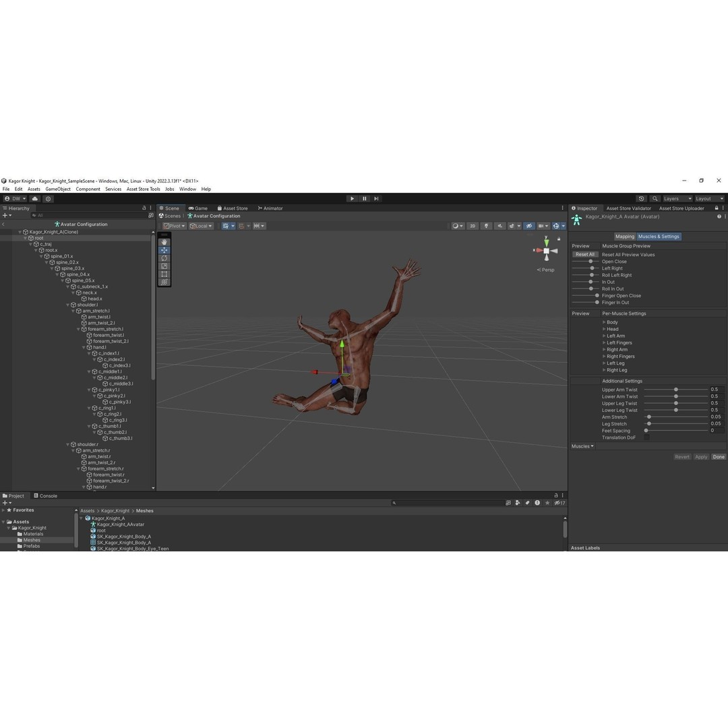The image size is (728, 728).
Task: Adjust the Upper Arm Twist slider
Action: pos(675,390)
